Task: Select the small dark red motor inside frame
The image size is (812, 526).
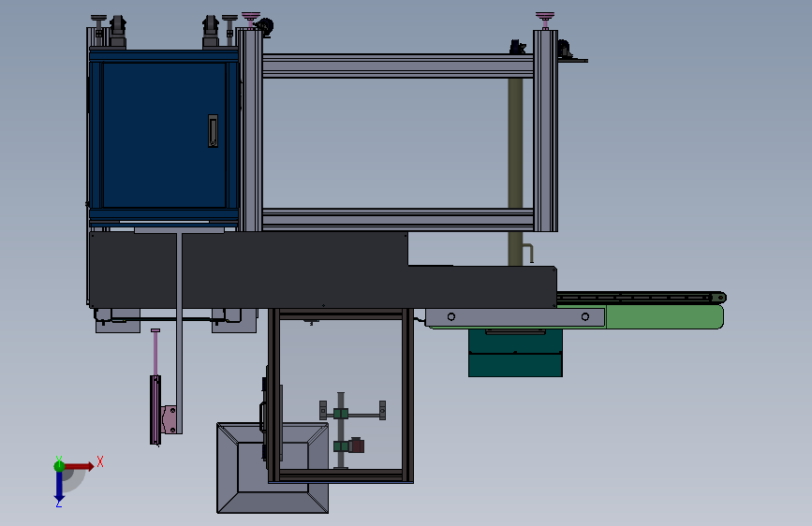Action: click(x=357, y=446)
